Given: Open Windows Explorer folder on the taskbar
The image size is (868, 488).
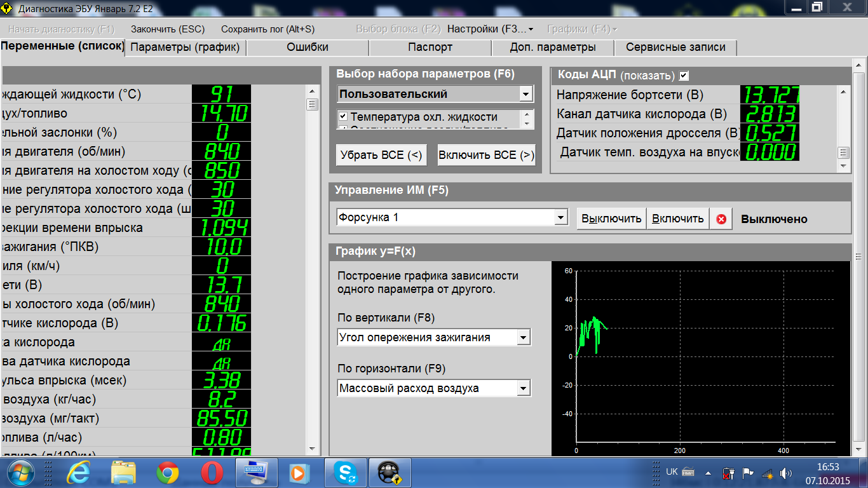Looking at the screenshot, I should (123, 473).
